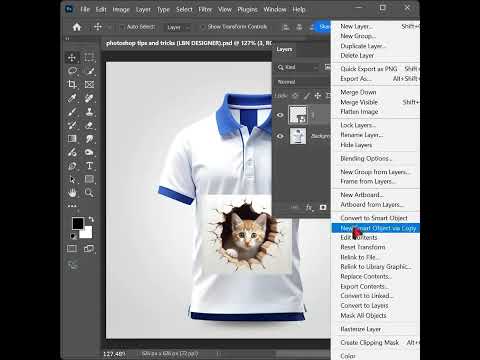Click lock position icon in Layers panel

(318, 96)
